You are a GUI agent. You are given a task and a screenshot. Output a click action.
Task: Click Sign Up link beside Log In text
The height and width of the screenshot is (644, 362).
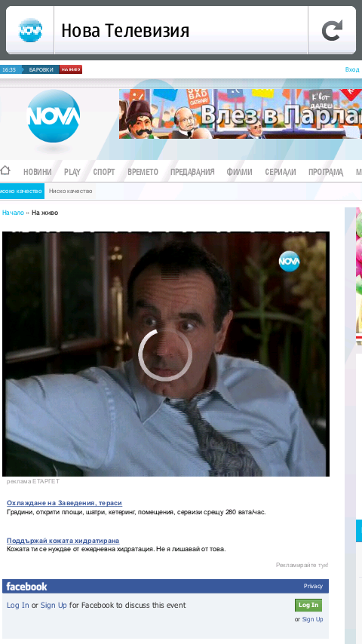pyautogui.click(x=54, y=605)
